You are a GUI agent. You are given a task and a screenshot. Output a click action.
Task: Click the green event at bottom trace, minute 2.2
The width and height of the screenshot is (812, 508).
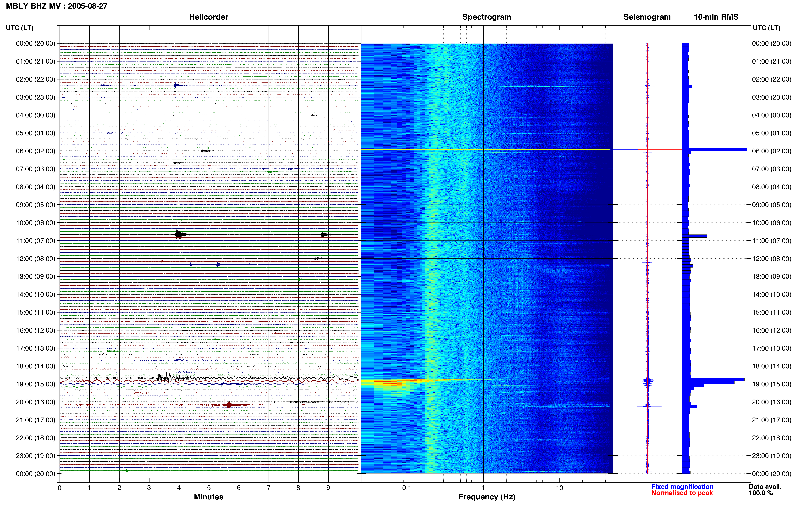[x=127, y=471]
